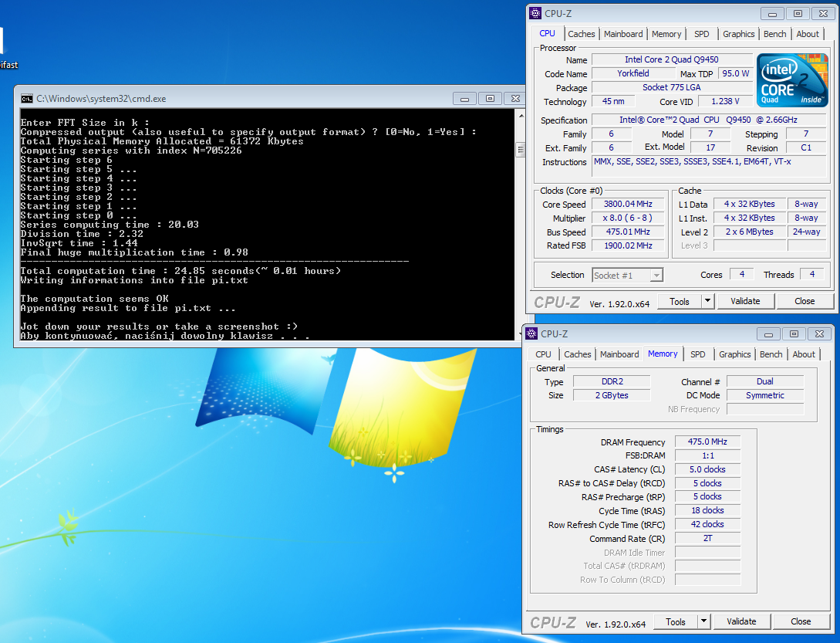This screenshot has height=643, width=840.
Task: Open Tools dropdown arrow in bottom CPU-Z window
Action: pyautogui.click(x=704, y=621)
